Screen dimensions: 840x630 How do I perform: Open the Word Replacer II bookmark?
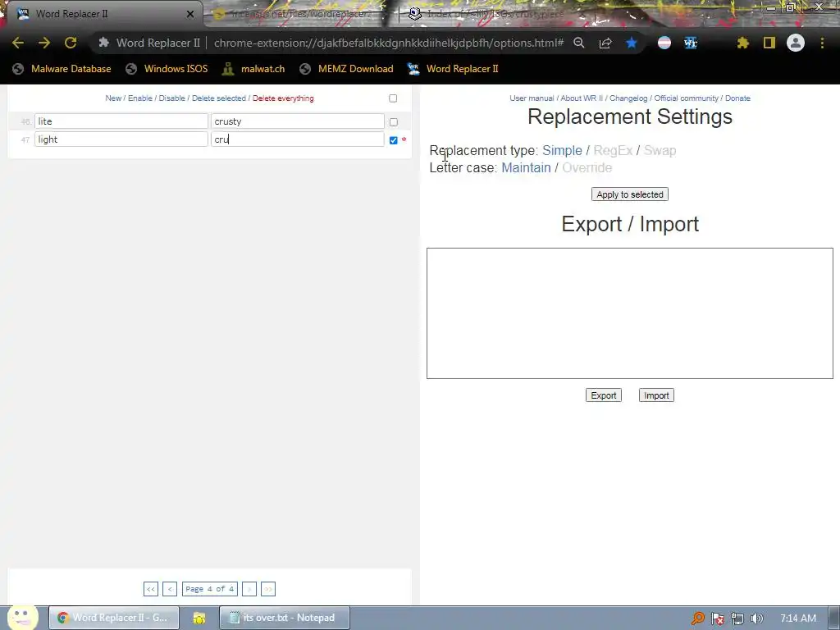[x=453, y=69]
